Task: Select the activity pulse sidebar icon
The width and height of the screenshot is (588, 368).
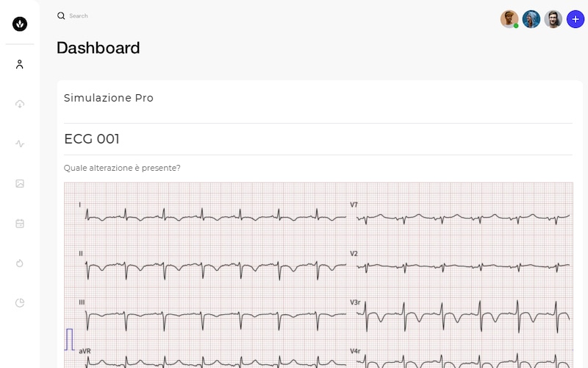Action: (20, 144)
